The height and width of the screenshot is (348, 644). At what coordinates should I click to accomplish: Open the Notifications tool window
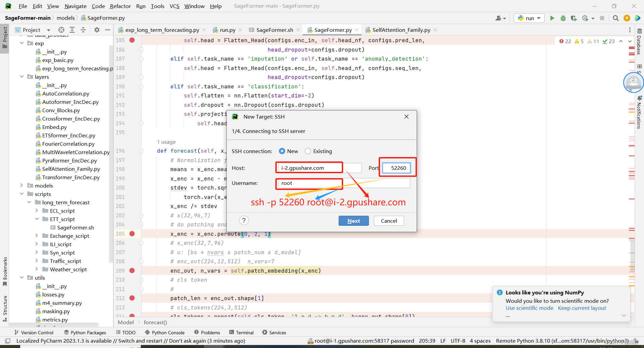point(639,112)
